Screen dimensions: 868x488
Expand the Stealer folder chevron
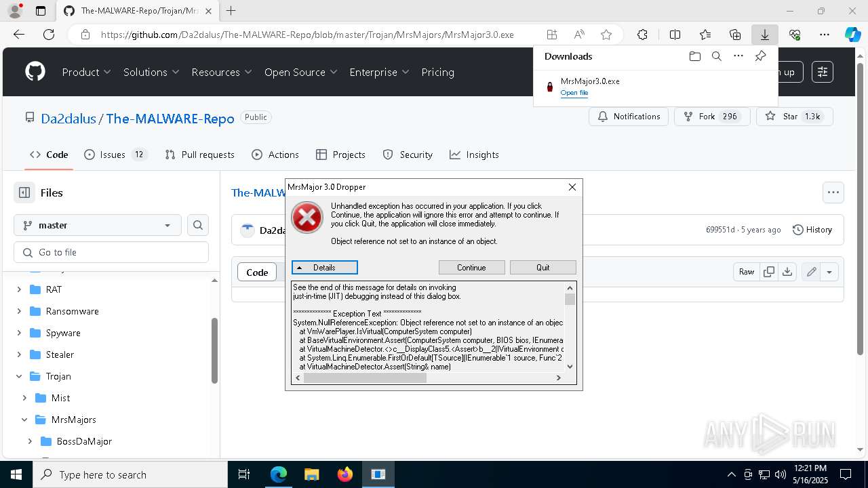coord(19,354)
